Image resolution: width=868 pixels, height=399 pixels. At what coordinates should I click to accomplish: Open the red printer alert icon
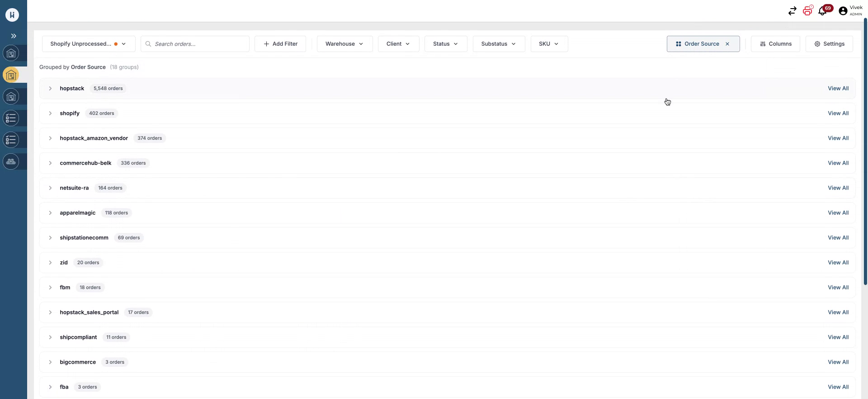pyautogui.click(x=807, y=11)
